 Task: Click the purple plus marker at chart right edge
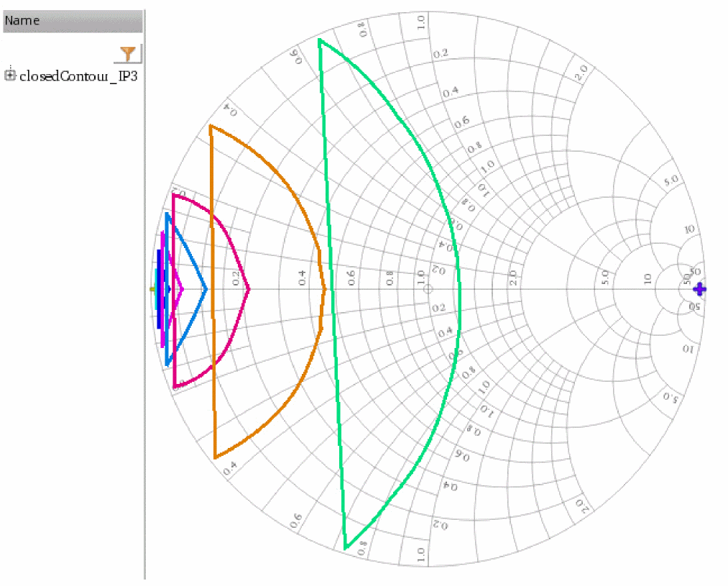pyautogui.click(x=699, y=289)
